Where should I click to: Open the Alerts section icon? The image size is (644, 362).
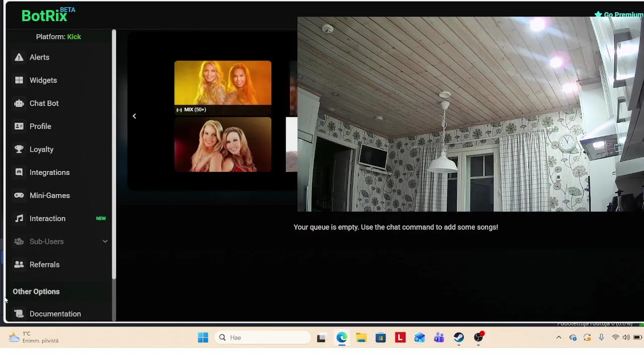pos(19,57)
